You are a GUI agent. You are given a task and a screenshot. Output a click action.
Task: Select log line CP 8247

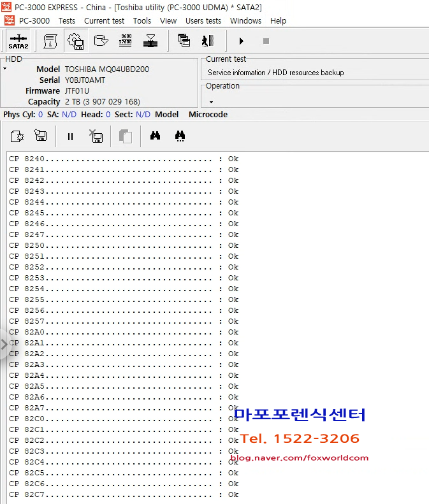click(x=124, y=234)
